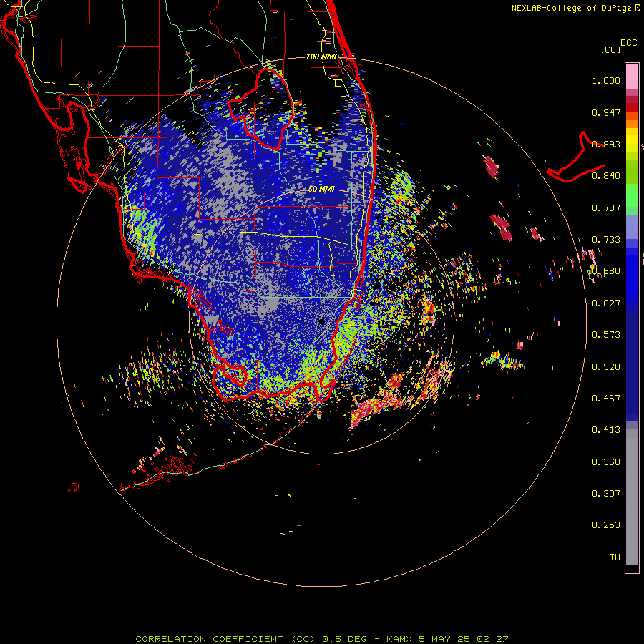
Task: Click the 0.467 scale value
Action: pyautogui.click(x=606, y=398)
